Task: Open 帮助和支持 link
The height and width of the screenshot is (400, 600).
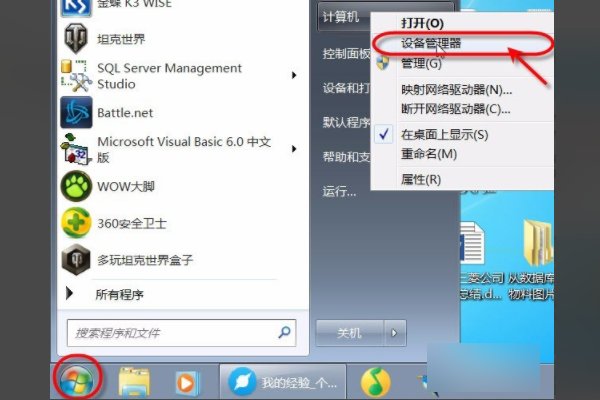Action: [x=346, y=157]
